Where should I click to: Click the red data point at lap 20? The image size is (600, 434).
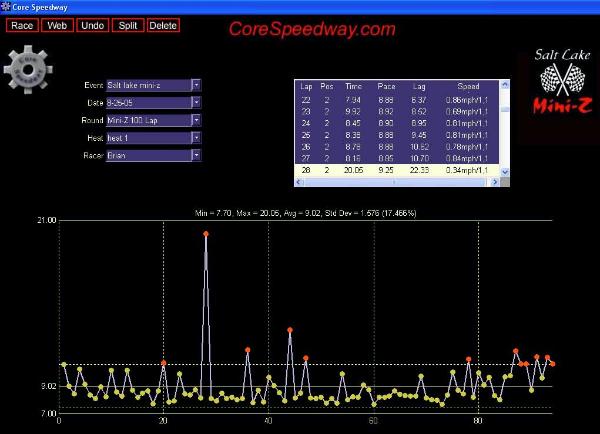pos(164,363)
